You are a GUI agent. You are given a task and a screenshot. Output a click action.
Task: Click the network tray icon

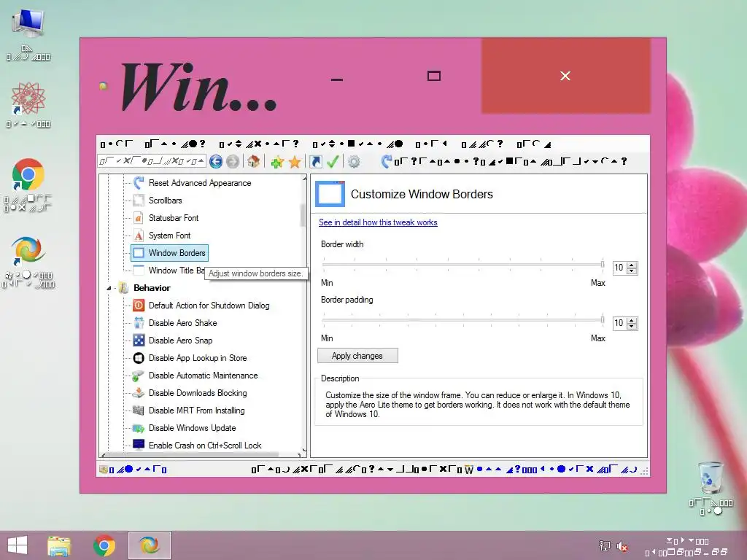[x=604, y=545]
